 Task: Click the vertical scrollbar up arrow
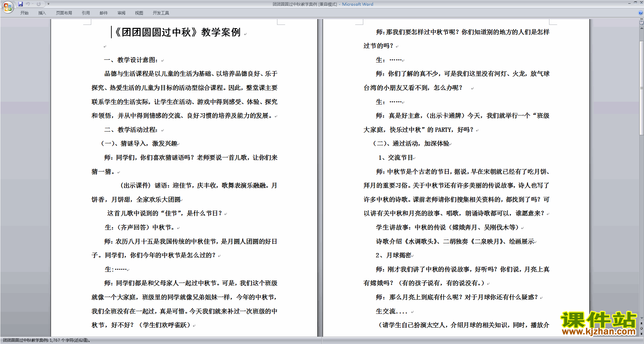coord(641,29)
